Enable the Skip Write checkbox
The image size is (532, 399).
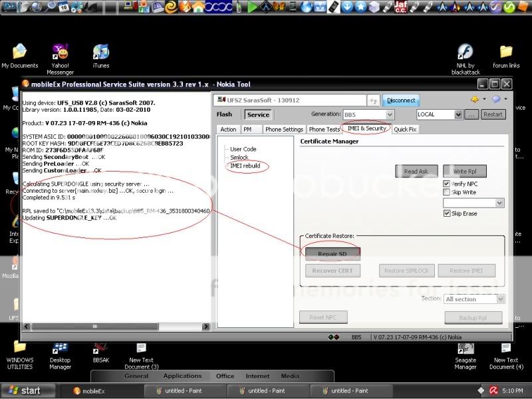pyautogui.click(x=446, y=192)
